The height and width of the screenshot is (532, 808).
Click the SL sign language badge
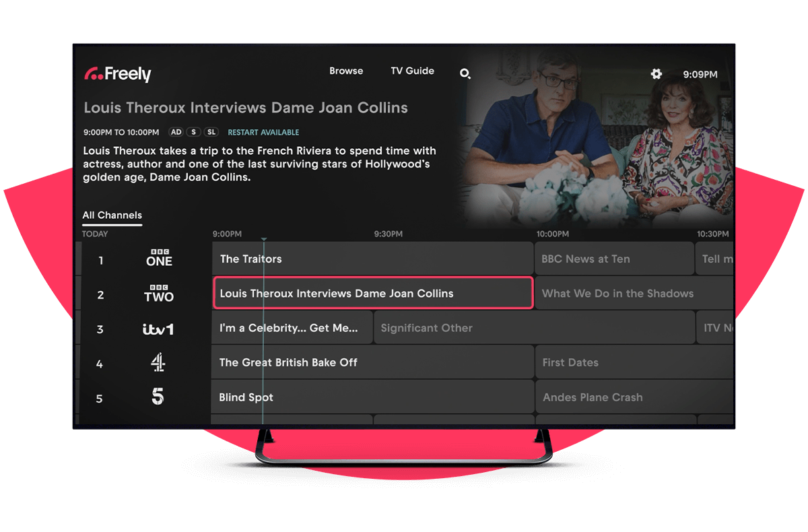pyautogui.click(x=211, y=132)
